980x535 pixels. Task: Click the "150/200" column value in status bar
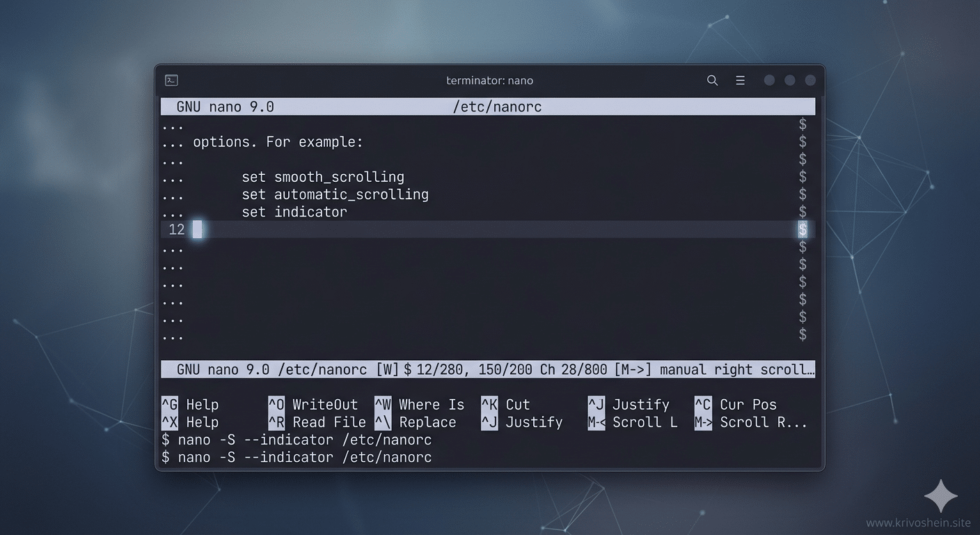click(506, 370)
